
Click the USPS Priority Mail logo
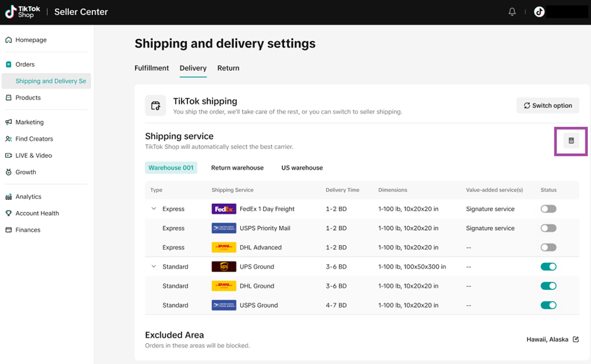[x=224, y=228]
